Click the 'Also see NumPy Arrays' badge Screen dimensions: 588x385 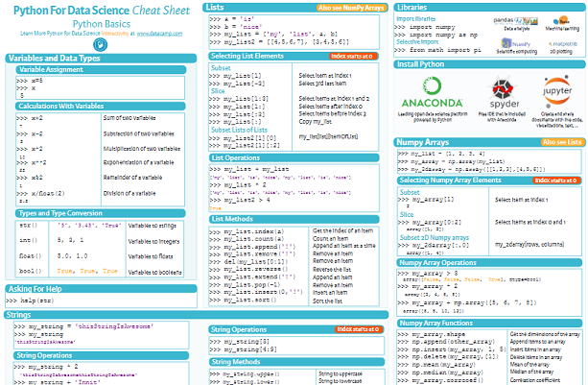point(351,8)
